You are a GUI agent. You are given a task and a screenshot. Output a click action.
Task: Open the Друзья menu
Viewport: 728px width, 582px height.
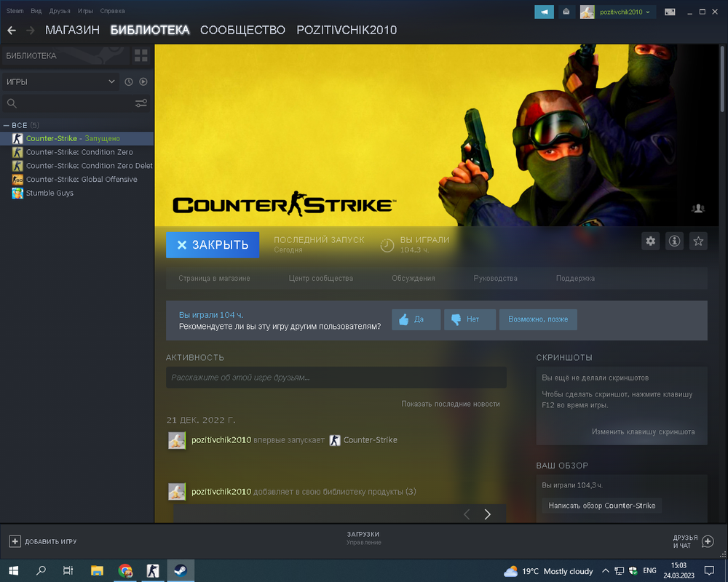click(x=60, y=11)
